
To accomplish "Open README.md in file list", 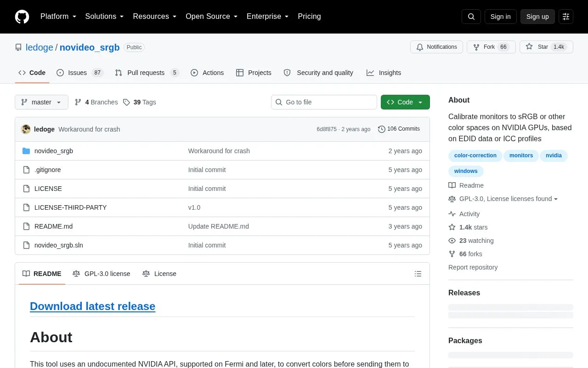I will 53,226.
